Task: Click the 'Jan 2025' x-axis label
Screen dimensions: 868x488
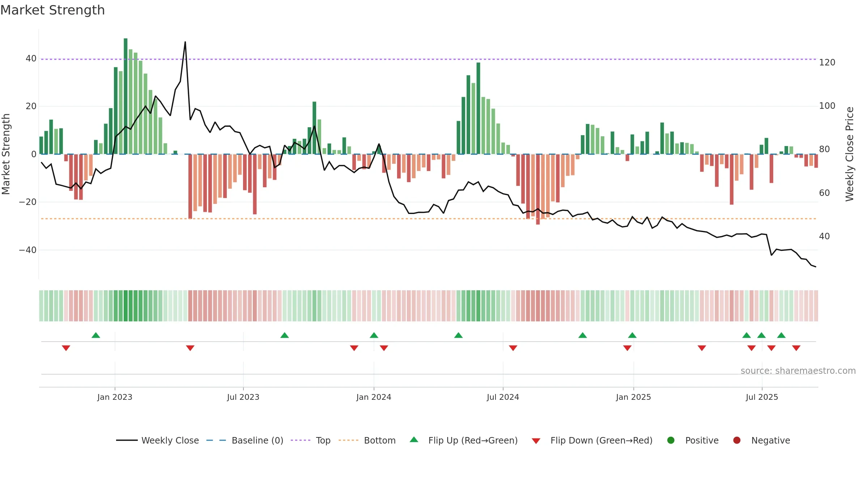Action: tap(633, 397)
